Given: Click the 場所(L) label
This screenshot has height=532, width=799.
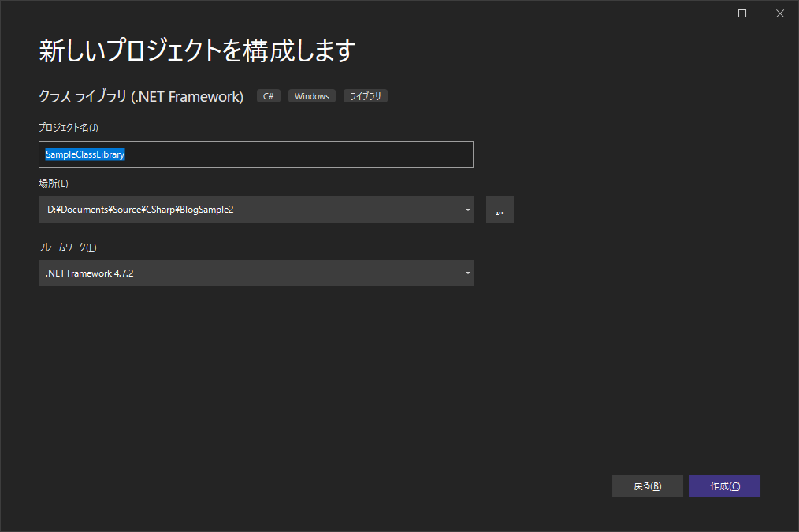Looking at the screenshot, I should pos(54,184).
